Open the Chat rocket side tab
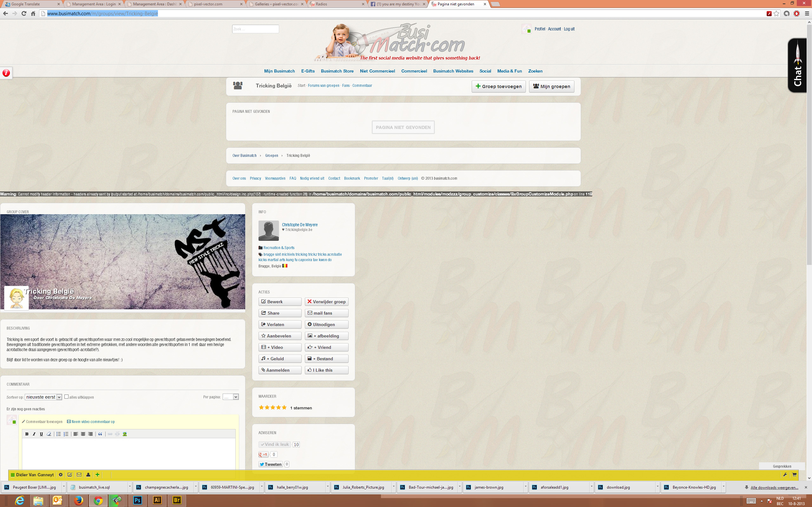Image resolution: width=812 pixels, height=507 pixels. point(798,65)
